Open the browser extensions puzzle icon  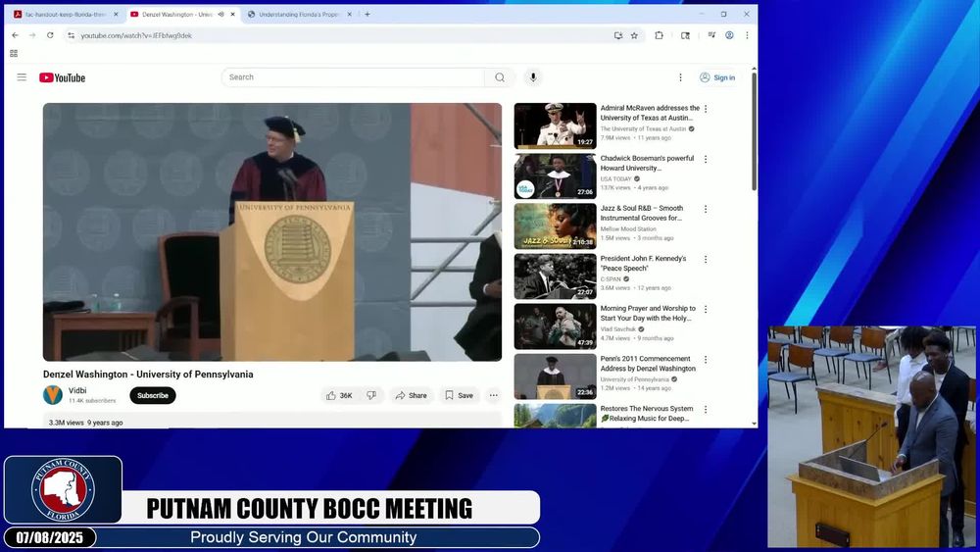(659, 35)
